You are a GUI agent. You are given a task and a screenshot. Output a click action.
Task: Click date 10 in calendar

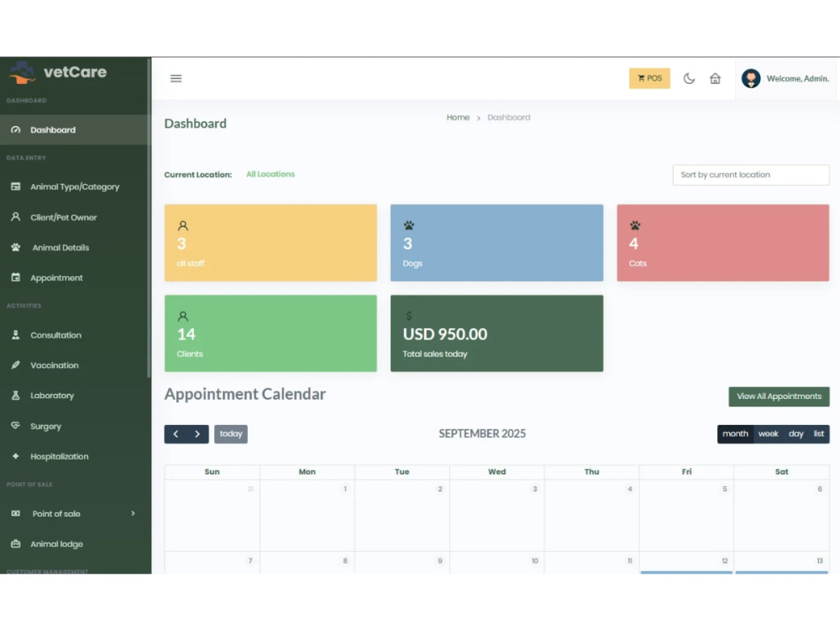point(534,561)
